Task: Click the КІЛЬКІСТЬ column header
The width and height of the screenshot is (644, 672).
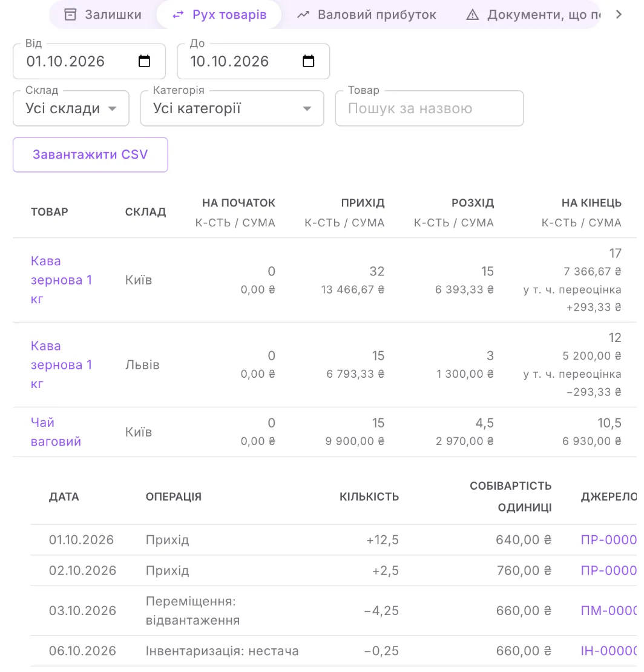Action: click(x=369, y=496)
